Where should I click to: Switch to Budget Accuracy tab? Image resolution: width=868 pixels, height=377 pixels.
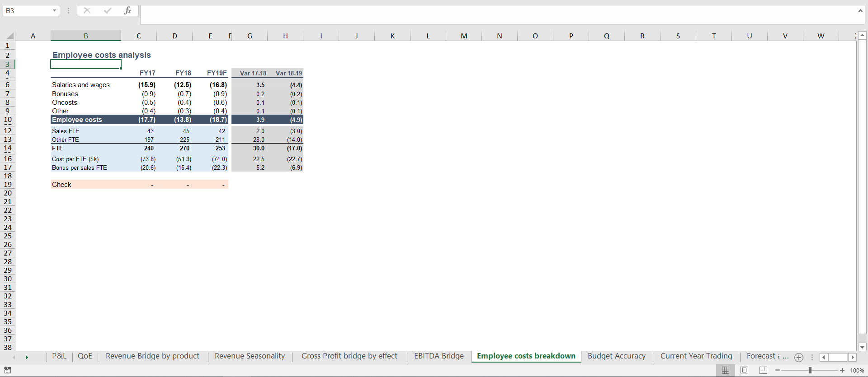pyautogui.click(x=617, y=356)
